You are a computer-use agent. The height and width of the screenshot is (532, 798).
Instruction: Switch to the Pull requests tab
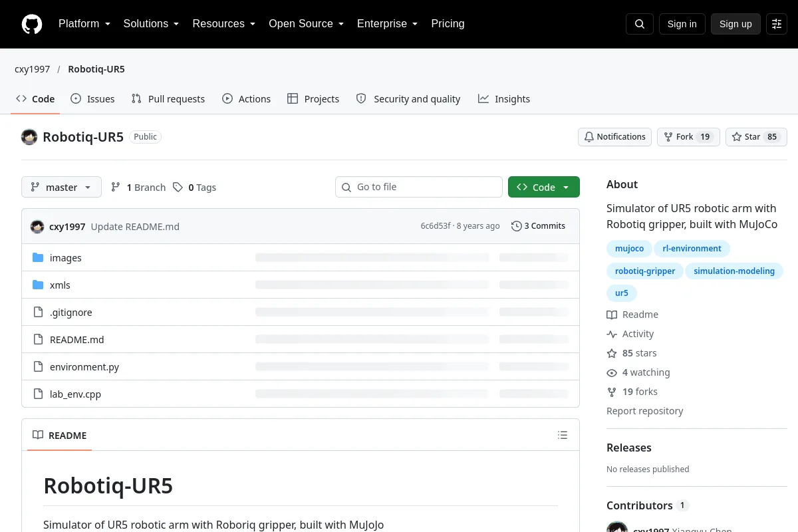pos(168,98)
